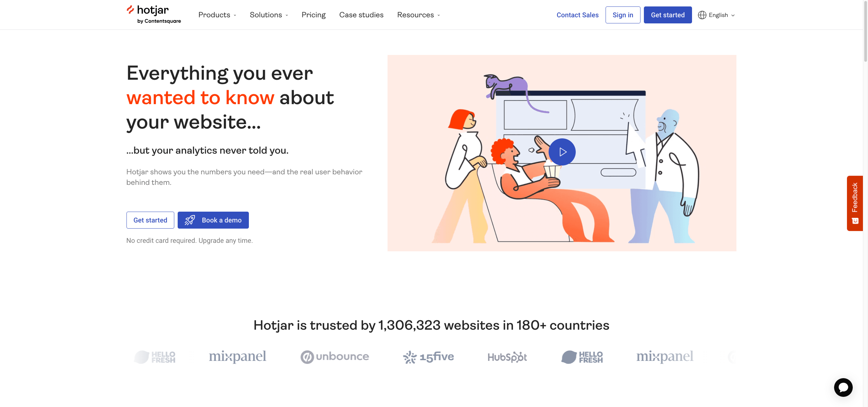The height and width of the screenshot is (407, 868).
Task: Click the 15five logo
Action: click(428, 357)
